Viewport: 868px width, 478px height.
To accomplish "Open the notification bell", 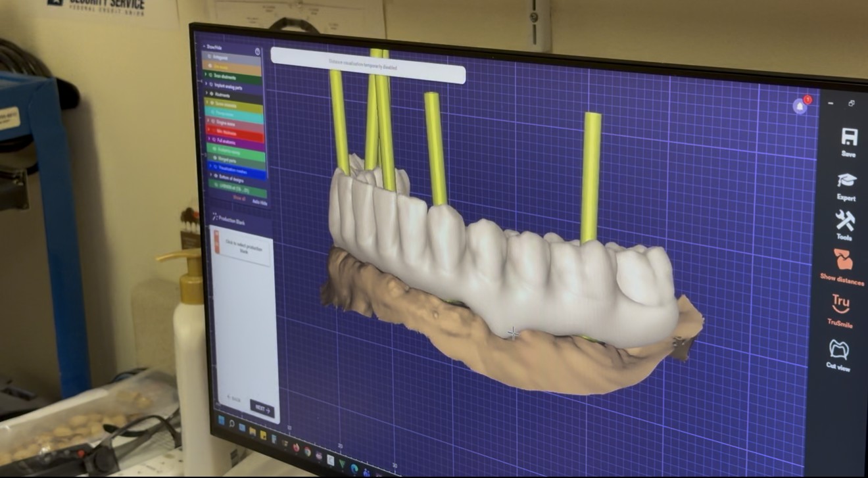I will tap(800, 106).
